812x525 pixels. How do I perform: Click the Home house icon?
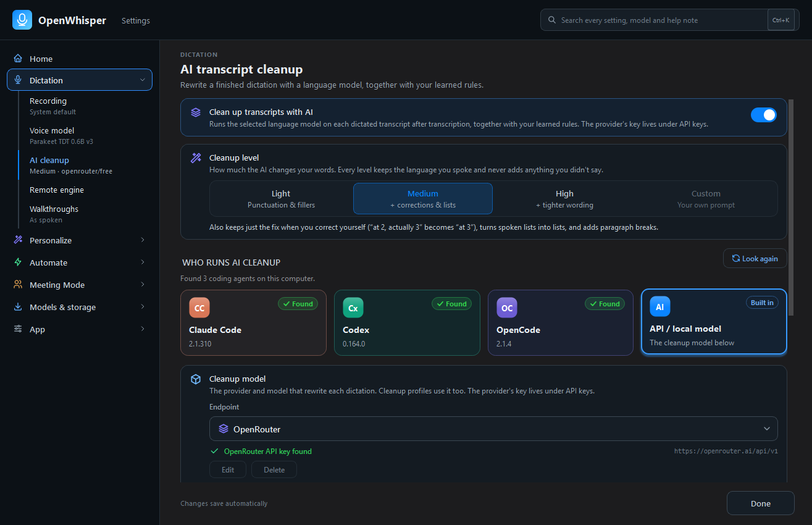coord(18,59)
